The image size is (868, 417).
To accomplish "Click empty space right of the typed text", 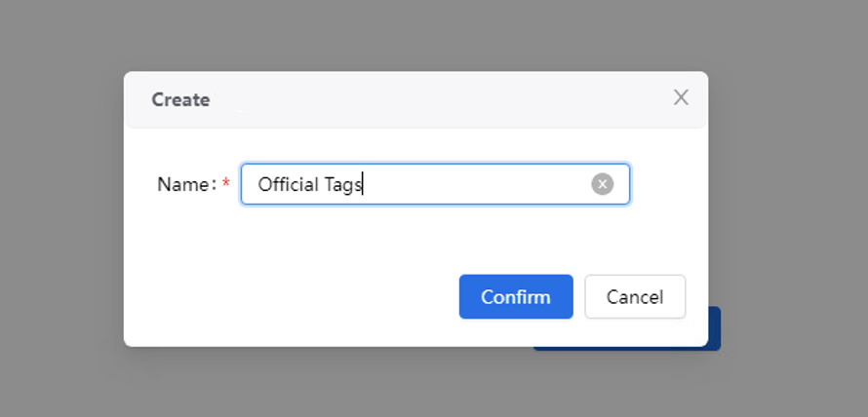I will pos(476,184).
